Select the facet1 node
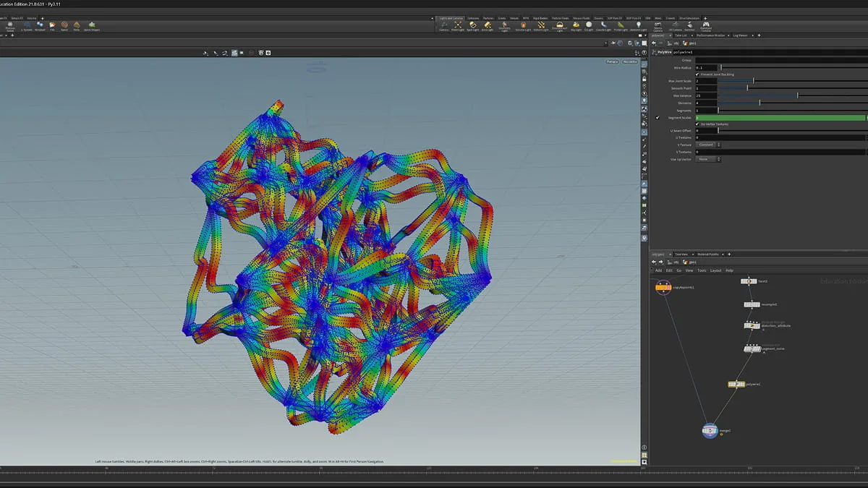 click(749, 281)
